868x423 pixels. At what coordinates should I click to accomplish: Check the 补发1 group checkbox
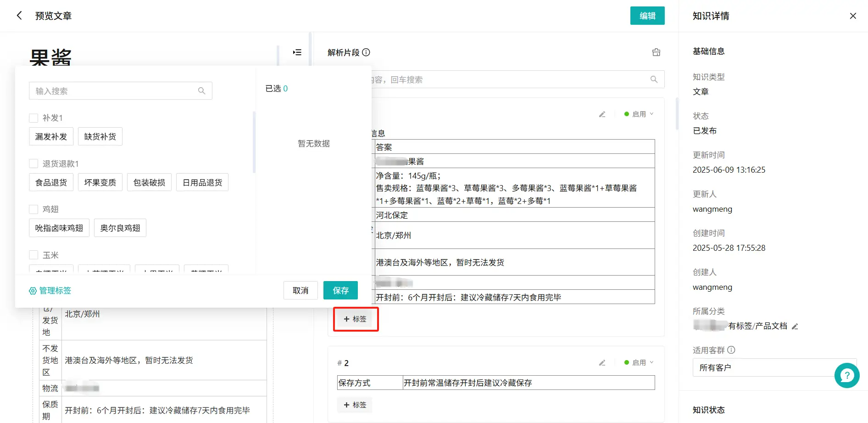[33, 118]
